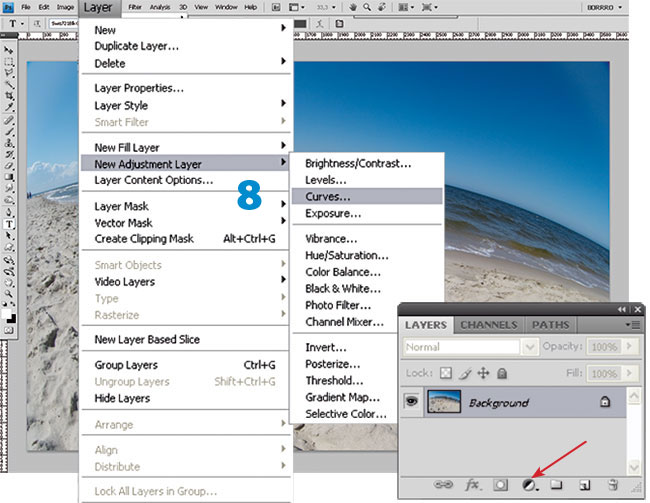Click the Photoshop Ps logo icon
650x503 pixels.
(8, 7)
